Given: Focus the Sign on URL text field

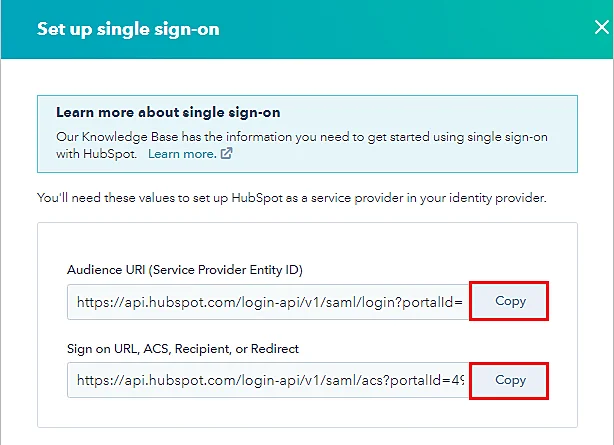Looking at the screenshot, I should coord(268,381).
